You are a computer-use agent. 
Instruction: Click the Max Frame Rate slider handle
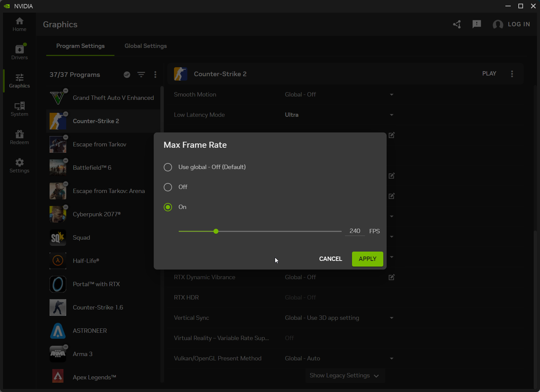point(216,231)
